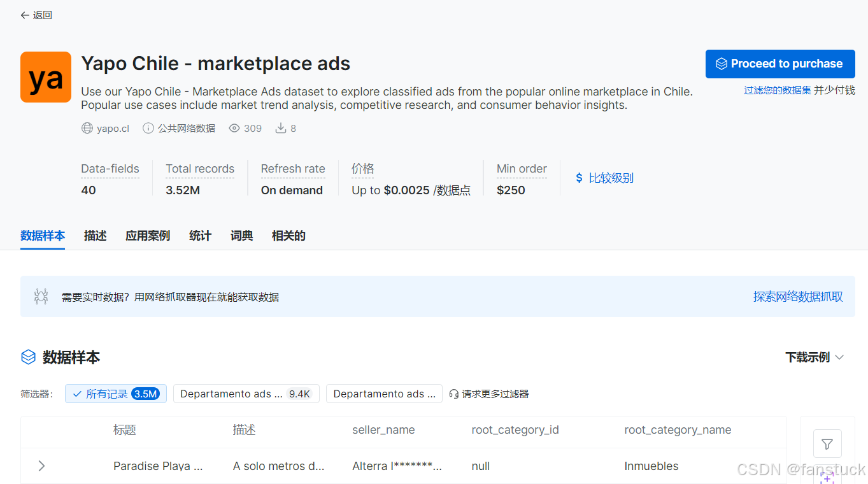The width and height of the screenshot is (868, 484).
Task: Select the 相关的 tab
Action: [288, 236]
